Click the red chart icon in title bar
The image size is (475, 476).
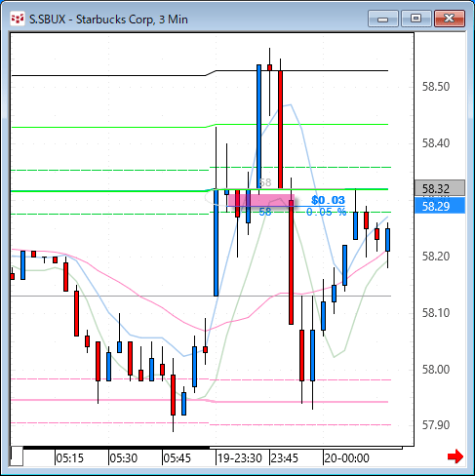pos(18,20)
